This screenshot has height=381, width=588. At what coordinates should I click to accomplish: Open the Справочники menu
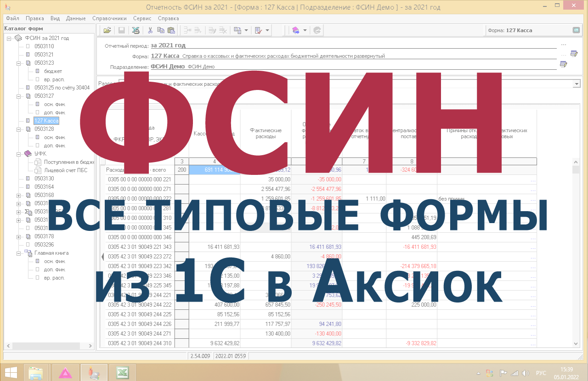tap(109, 18)
